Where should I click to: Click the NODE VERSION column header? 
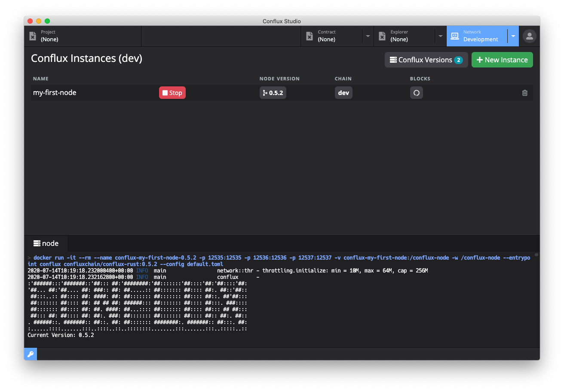click(x=279, y=79)
